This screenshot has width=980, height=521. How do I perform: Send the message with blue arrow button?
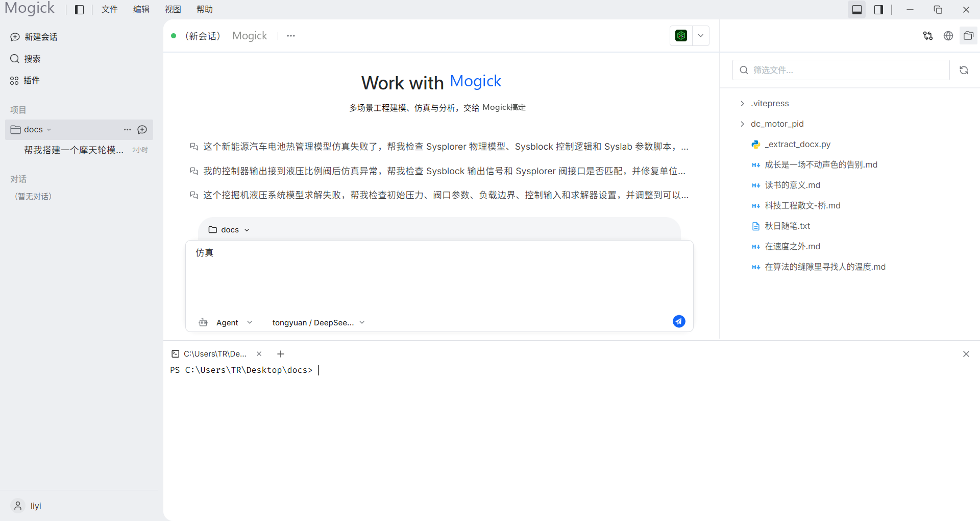(679, 321)
